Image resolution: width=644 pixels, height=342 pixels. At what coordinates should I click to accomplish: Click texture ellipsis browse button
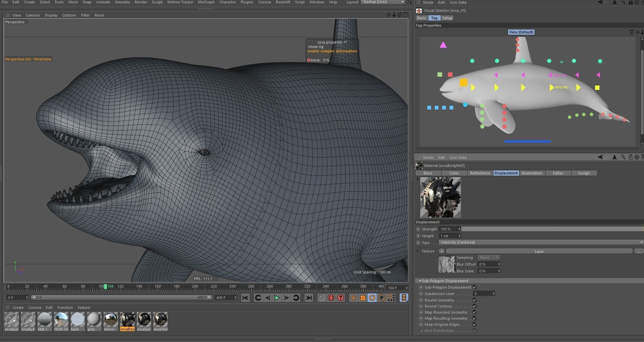639,251
